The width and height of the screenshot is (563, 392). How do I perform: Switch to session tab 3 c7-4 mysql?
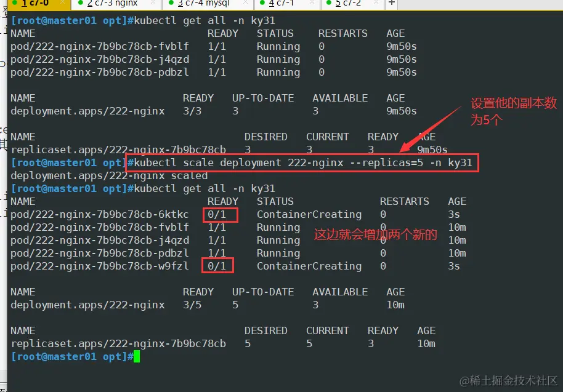tap(208, 4)
